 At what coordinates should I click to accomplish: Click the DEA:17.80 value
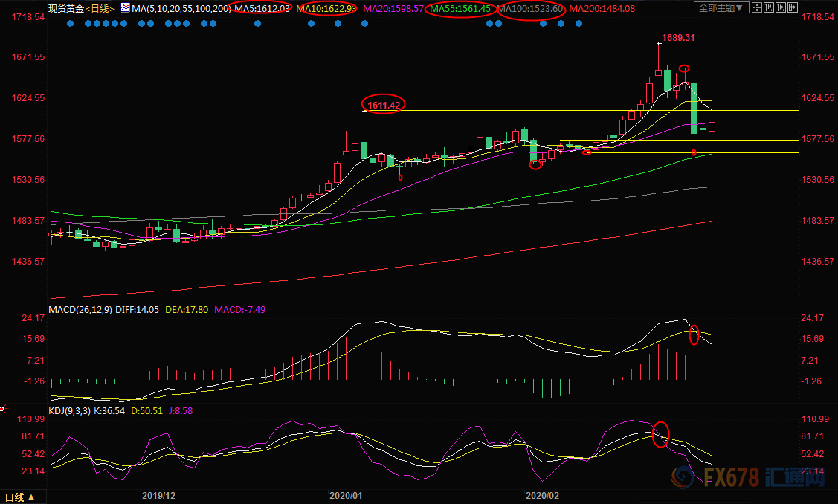[x=187, y=309]
